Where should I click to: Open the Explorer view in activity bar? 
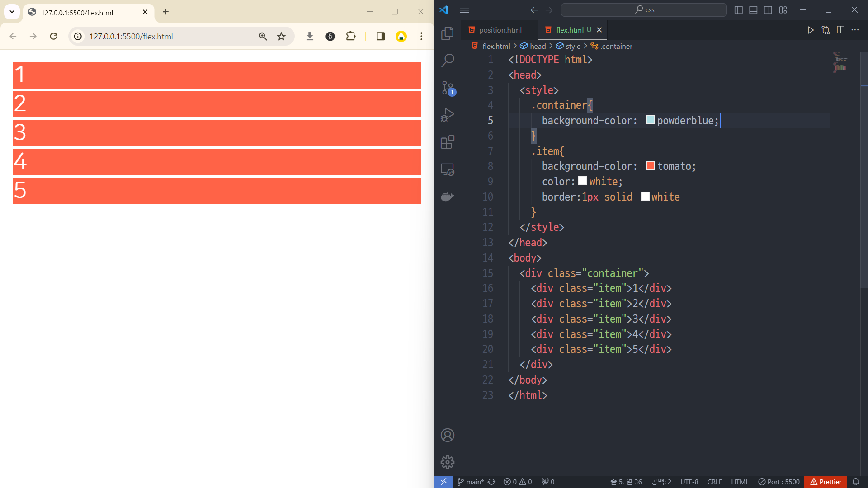pos(447,33)
